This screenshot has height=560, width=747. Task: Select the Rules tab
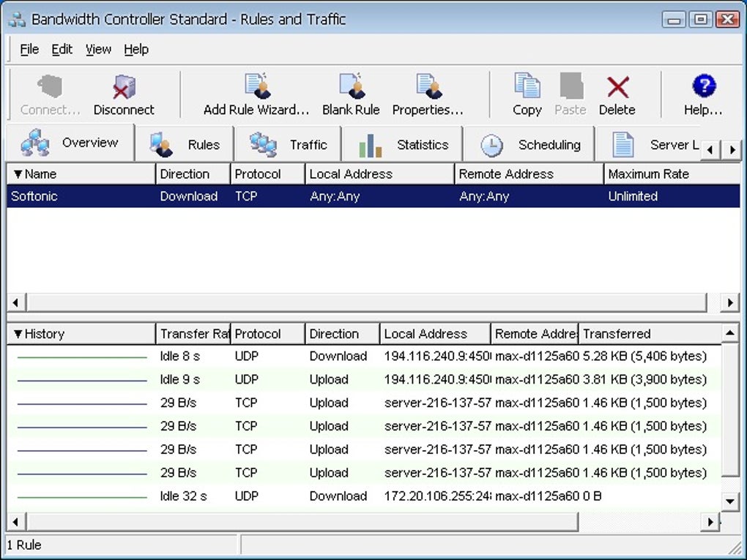[x=185, y=144]
